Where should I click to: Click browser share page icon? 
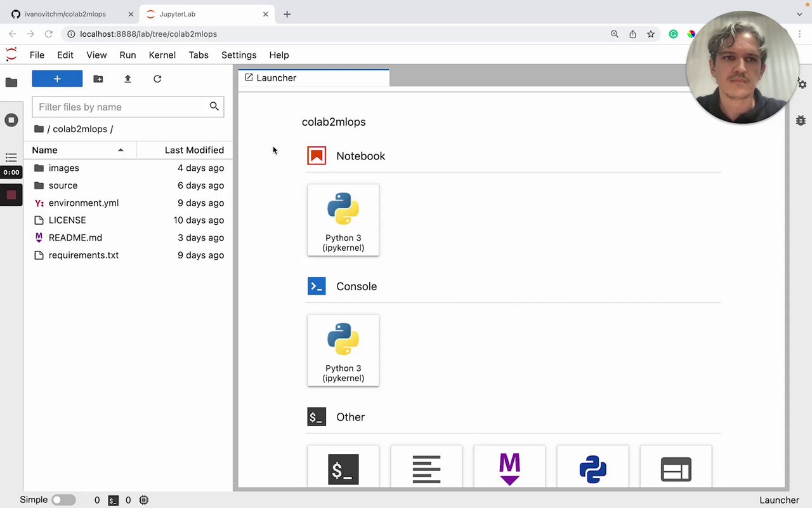[x=632, y=34]
